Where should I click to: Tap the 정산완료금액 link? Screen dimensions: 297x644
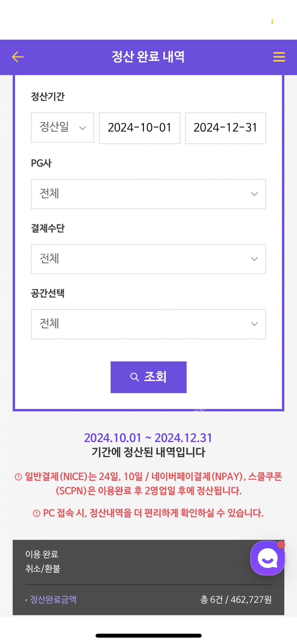click(x=53, y=599)
